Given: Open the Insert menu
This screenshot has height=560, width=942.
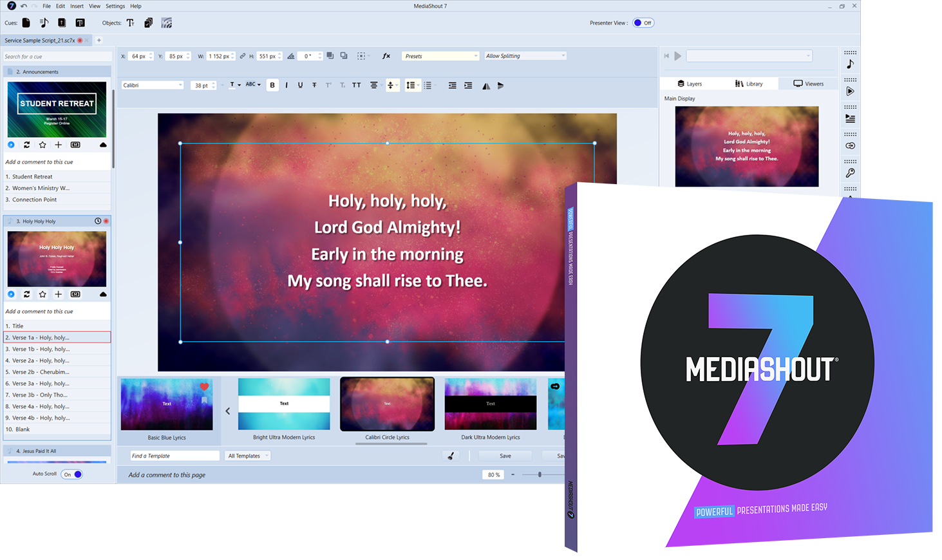Looking at the screenshot, I should coord(77,6).
